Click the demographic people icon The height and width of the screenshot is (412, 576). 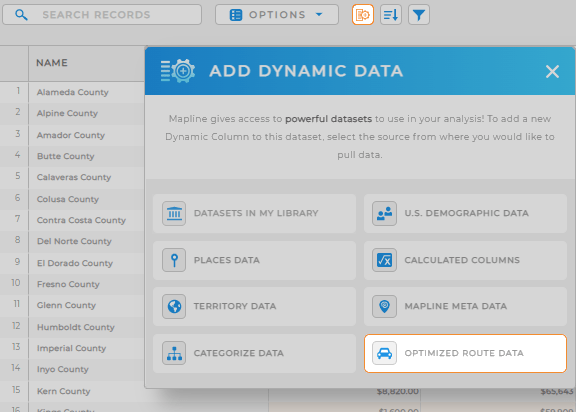[384, 213]
